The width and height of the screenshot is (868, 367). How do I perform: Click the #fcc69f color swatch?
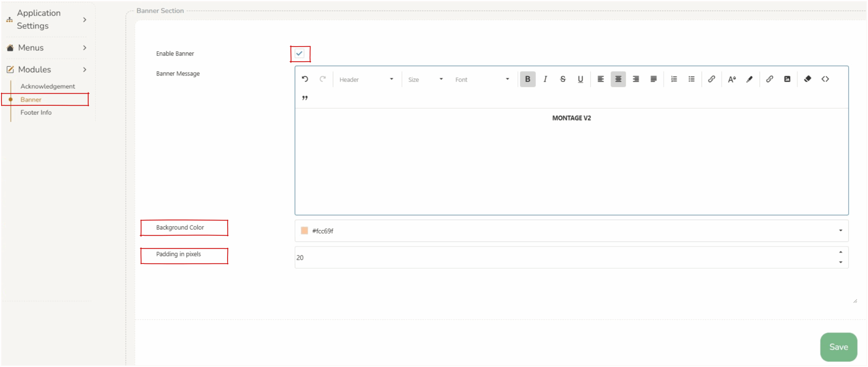(304, 231)
